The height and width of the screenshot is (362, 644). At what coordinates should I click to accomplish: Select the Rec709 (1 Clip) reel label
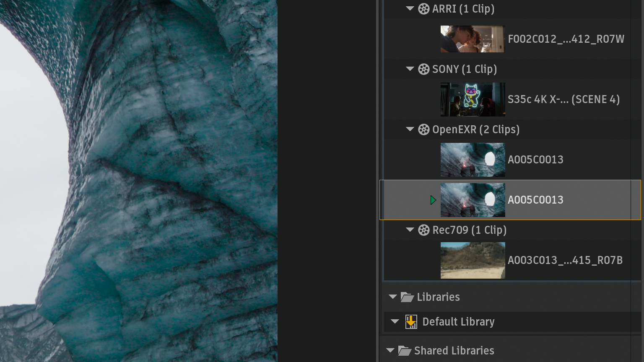click(470, 230)
